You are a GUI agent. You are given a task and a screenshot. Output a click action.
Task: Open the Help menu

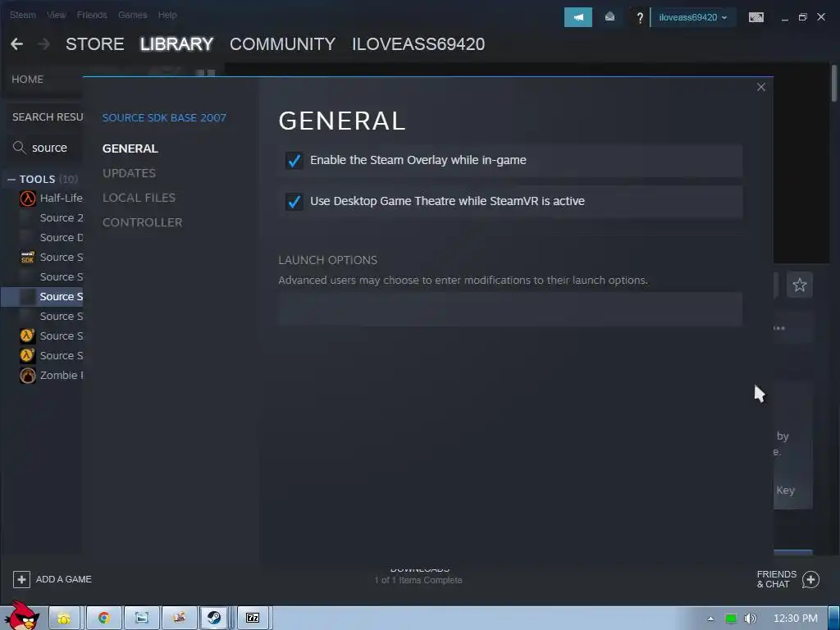click(167, 15)
